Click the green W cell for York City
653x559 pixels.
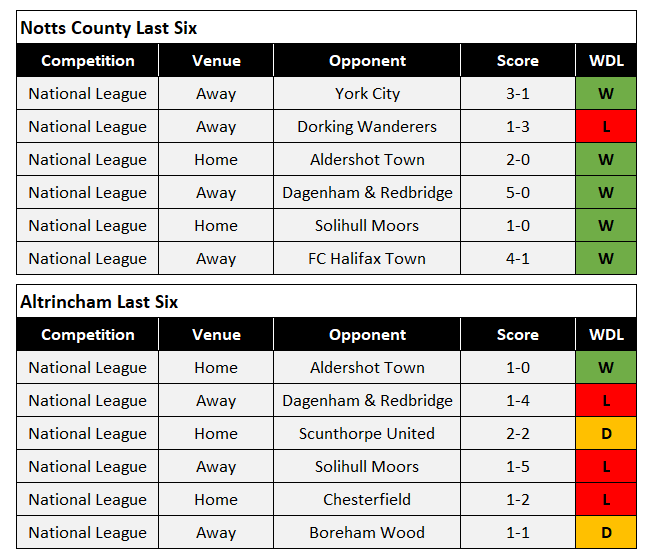tap(606, 94)
